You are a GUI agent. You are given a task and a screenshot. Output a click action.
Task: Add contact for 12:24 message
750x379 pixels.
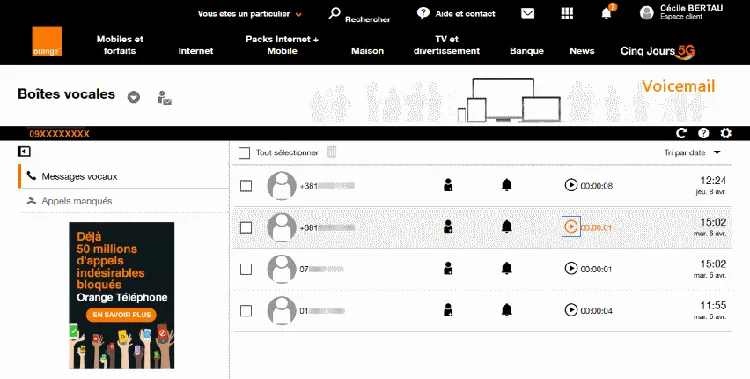pyautogui.click(x=448, y=185)
